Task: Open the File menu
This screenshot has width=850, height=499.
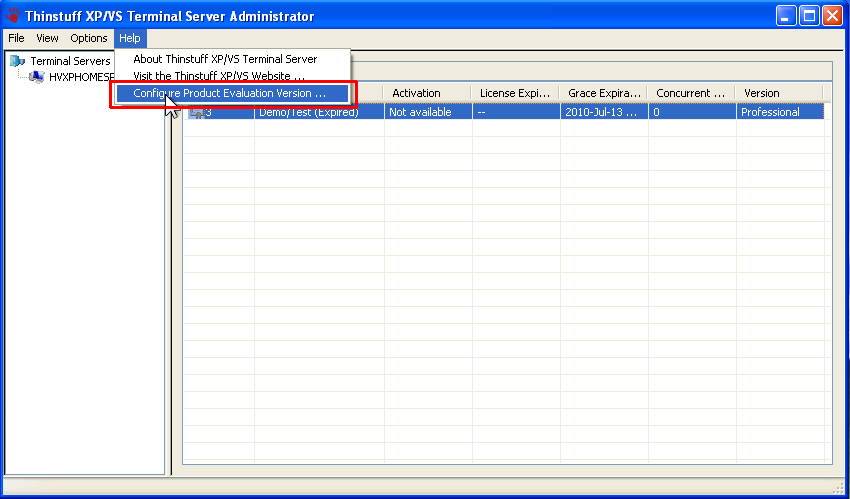Action: coord(16,38)
